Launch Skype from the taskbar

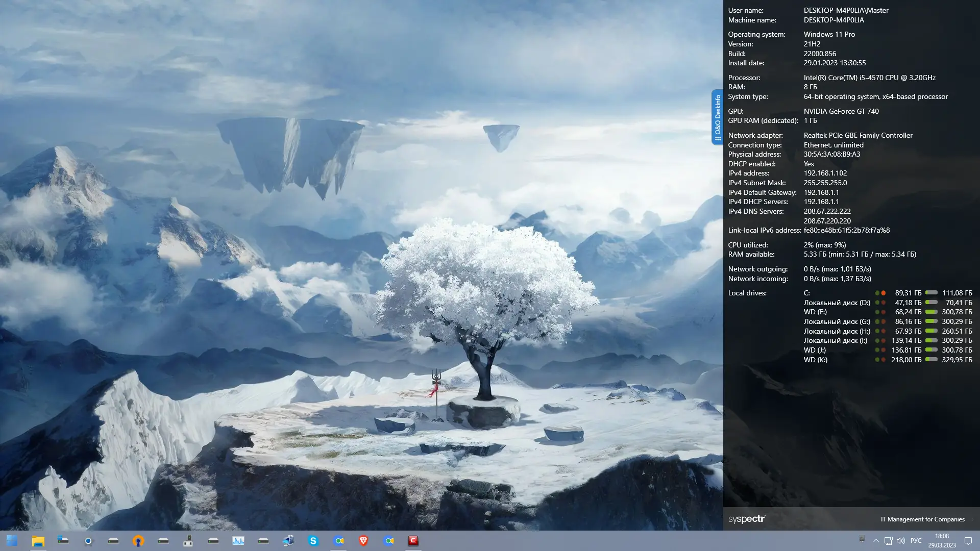pyautogui.click(x=313, y=541)
